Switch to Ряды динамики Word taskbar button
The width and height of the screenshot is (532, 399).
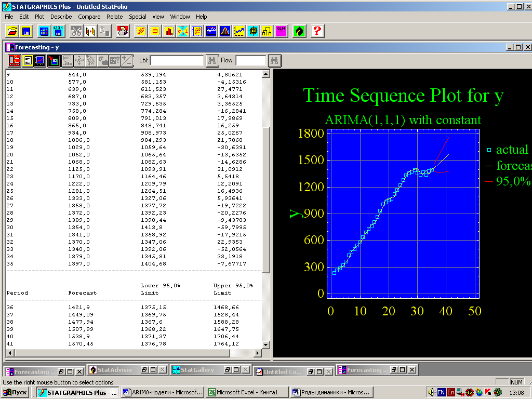332,392
